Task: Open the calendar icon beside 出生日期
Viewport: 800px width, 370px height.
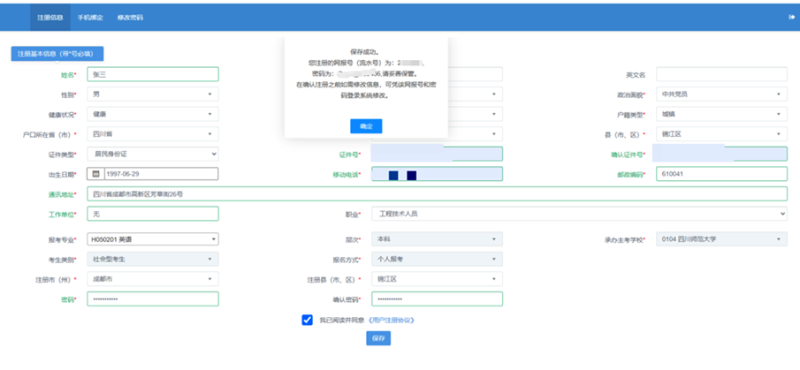Action: (96, 174)
